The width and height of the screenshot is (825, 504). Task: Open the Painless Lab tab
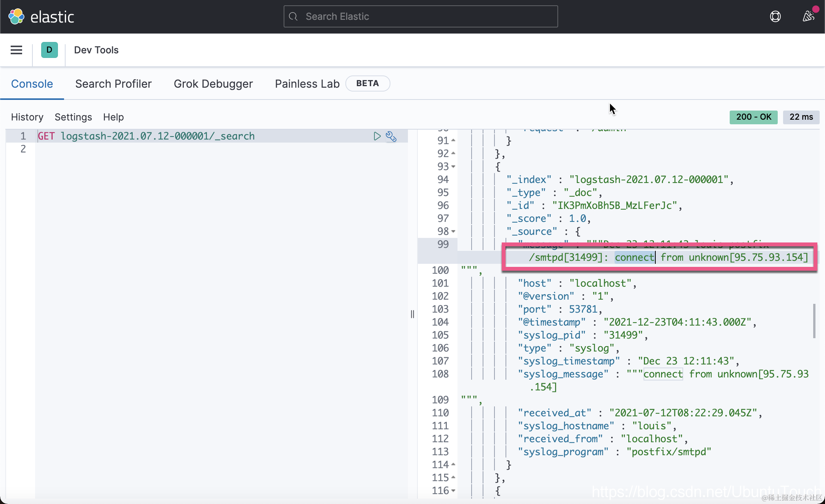(x=307, y=83)
